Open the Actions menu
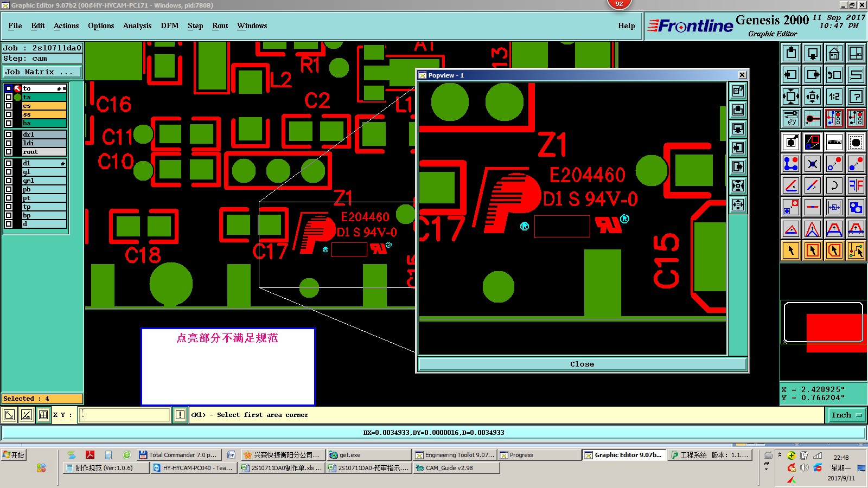Image resolution: width=868 pixels, height=488 pixels. click(66, 25)
